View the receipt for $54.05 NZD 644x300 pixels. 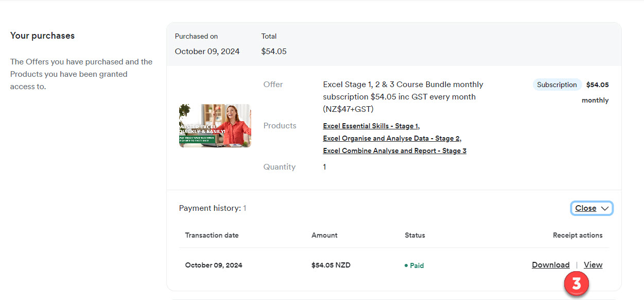593,265
